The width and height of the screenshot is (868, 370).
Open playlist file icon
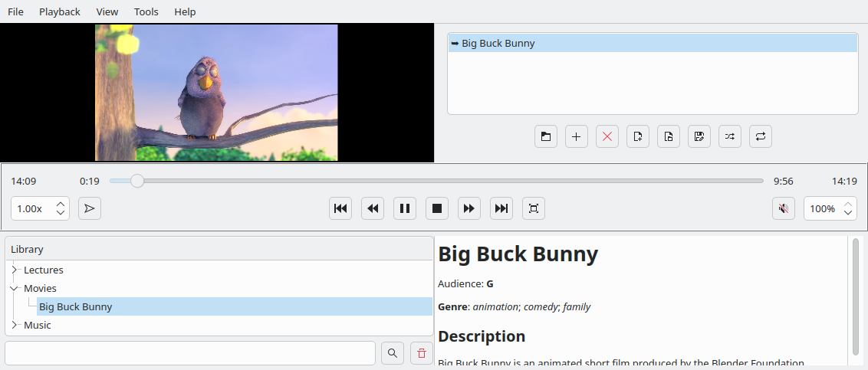click(669, 136)
